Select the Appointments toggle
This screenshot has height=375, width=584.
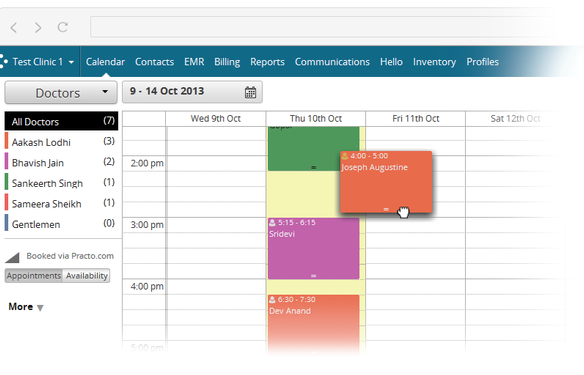34,276
